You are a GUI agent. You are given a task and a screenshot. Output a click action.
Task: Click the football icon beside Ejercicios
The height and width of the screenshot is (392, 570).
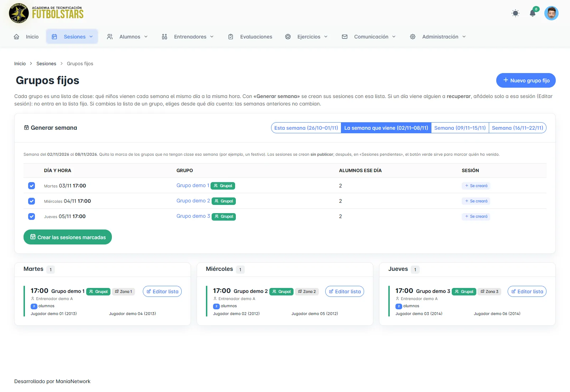(288, 37)
